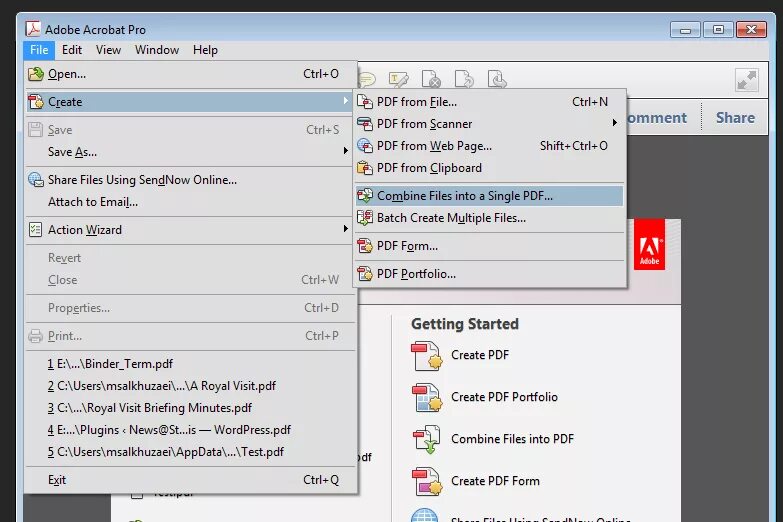The image size is (783, 522).
Task: Click the Share Files SendNow globe icon
Action: coord(36,180)
